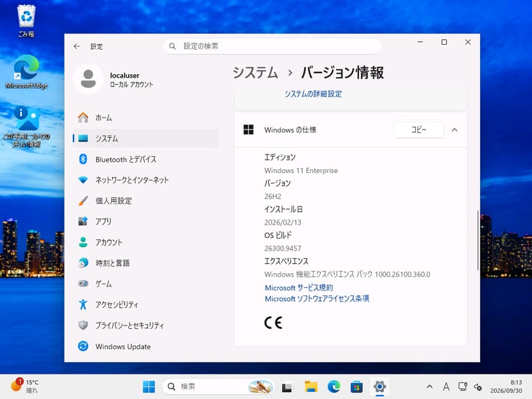Click the Settings page vertical scrollbar

[x=477, y=240]
